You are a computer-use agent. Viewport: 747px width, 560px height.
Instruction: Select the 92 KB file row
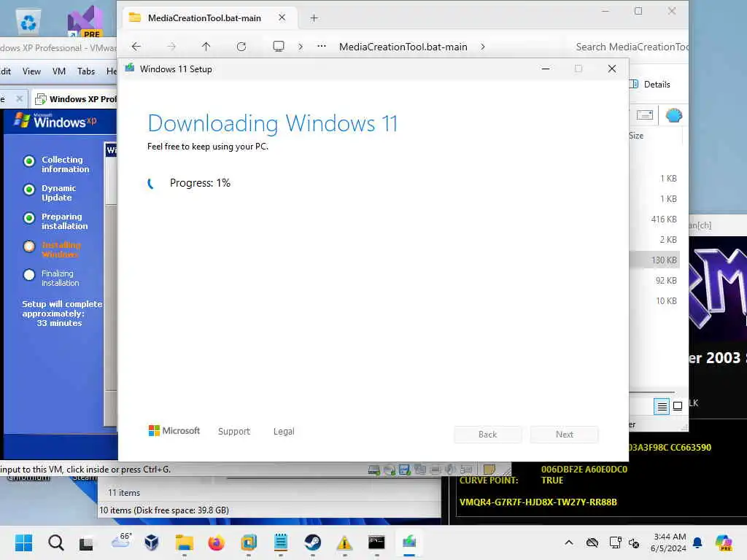[654, 281]
